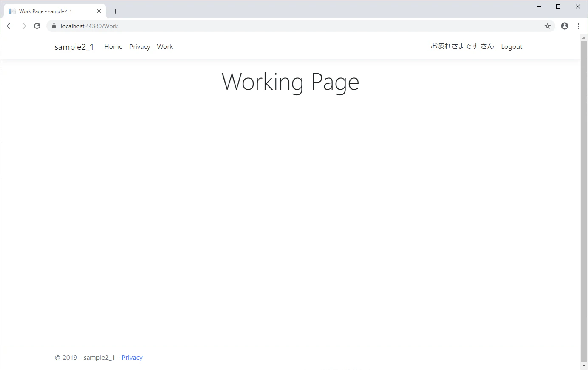Click the scrollbar up arrow
The image size is (588, 370).
(584, 38)
